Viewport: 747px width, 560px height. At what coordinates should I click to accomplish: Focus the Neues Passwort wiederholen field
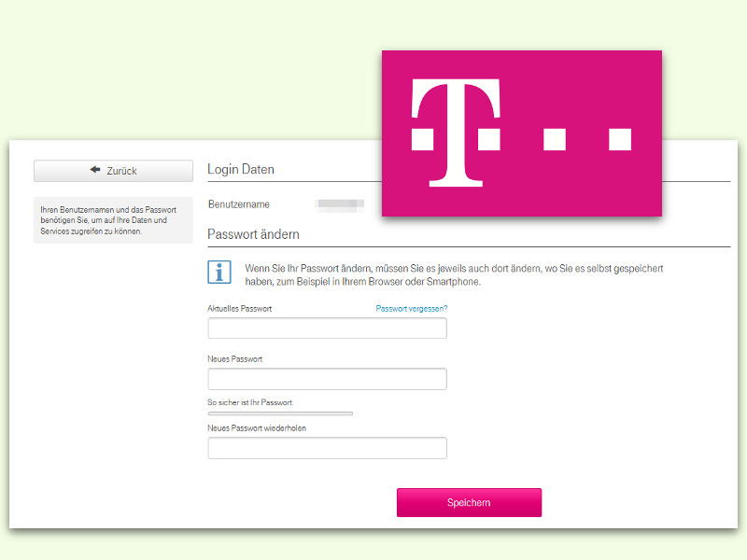pyautogui.click(x=328, y=448)
